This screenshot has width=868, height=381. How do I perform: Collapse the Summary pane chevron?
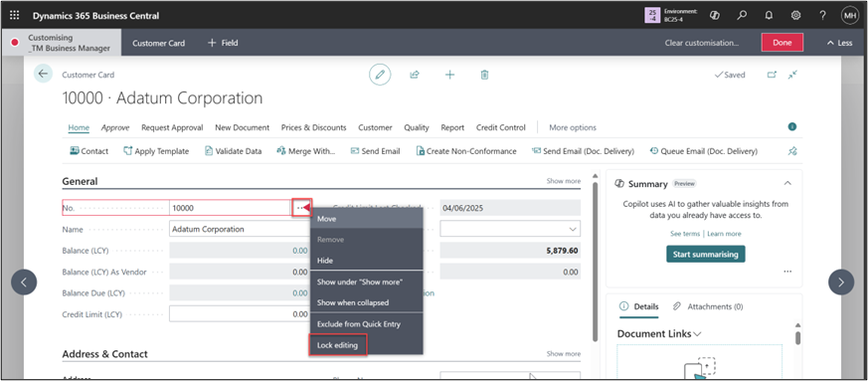pyautogui.click(x=787, y=183)
